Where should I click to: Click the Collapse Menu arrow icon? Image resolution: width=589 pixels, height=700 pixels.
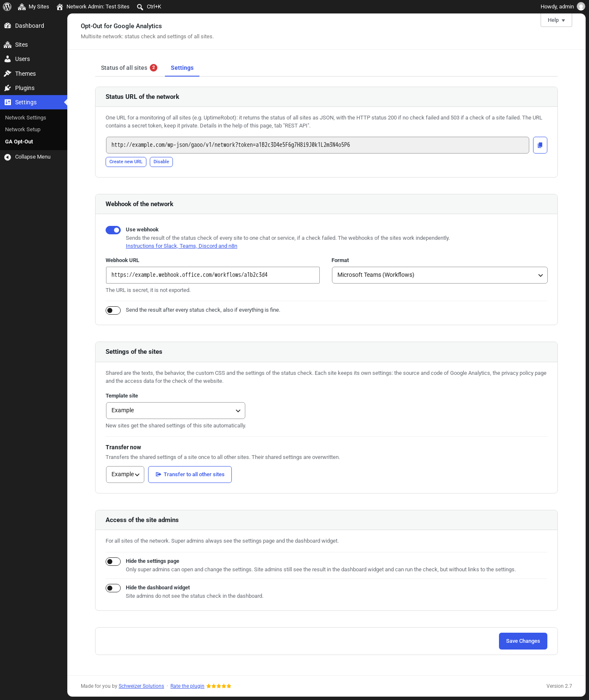8,157
